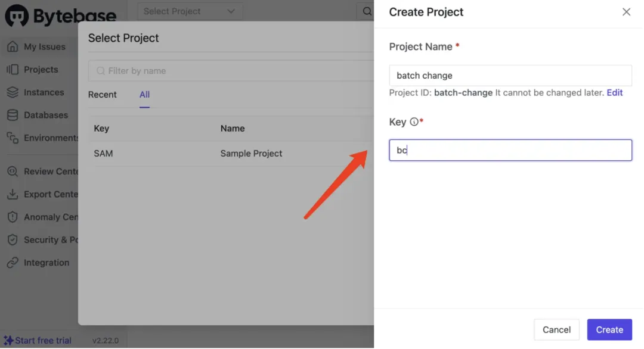
Task: Click the Integration link icon
Action: [13, 263]
